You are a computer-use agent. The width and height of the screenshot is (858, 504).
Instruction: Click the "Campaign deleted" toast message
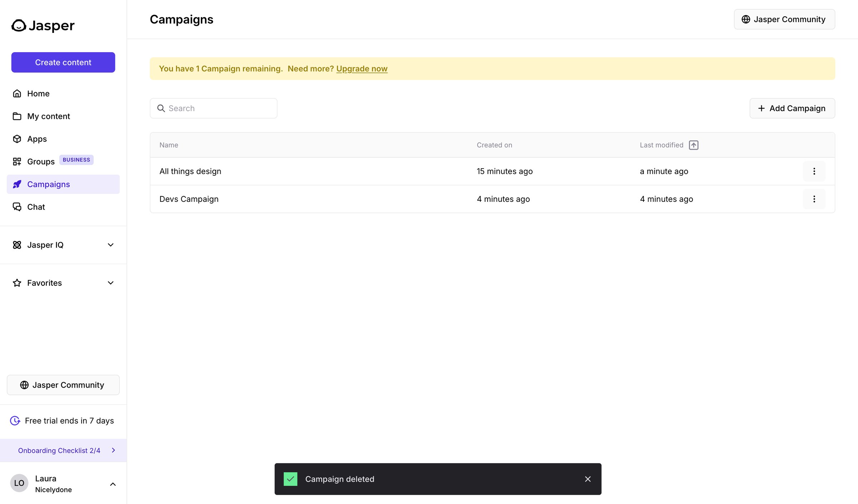[x=340, y=479]
